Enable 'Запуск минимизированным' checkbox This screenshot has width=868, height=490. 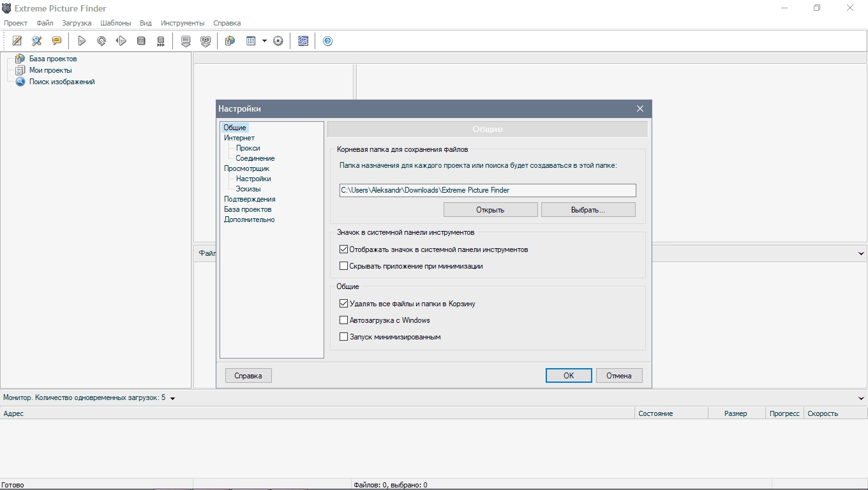[x=343, y=337]
